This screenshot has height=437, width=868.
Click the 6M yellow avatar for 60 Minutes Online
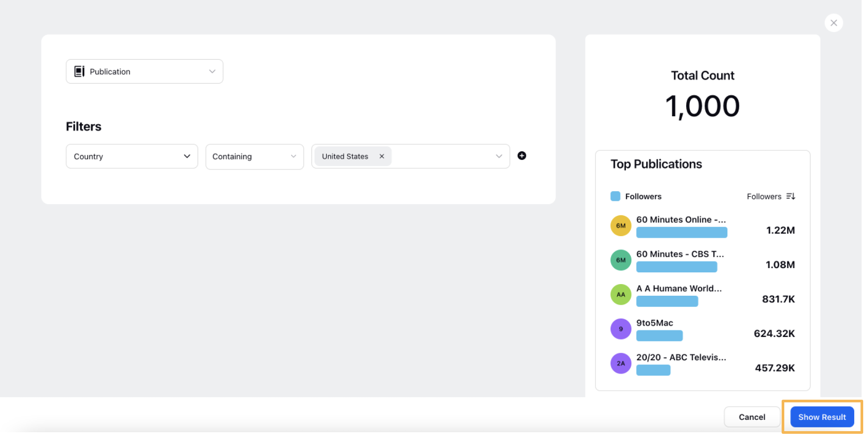621,225
